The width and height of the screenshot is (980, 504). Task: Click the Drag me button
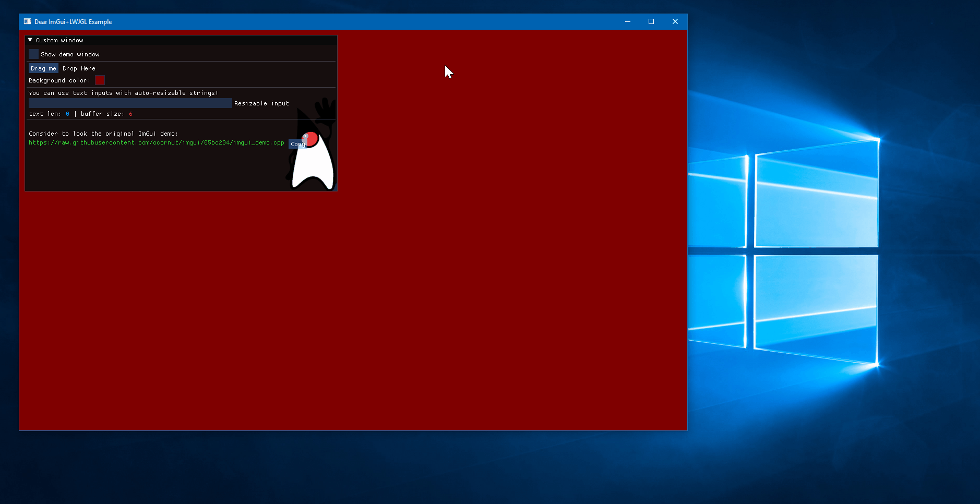43,68
